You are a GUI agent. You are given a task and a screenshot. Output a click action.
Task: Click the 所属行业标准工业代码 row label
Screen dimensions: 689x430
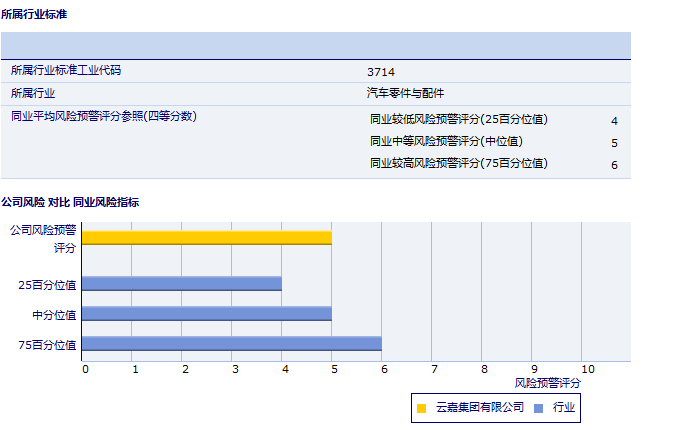(72, 71)
